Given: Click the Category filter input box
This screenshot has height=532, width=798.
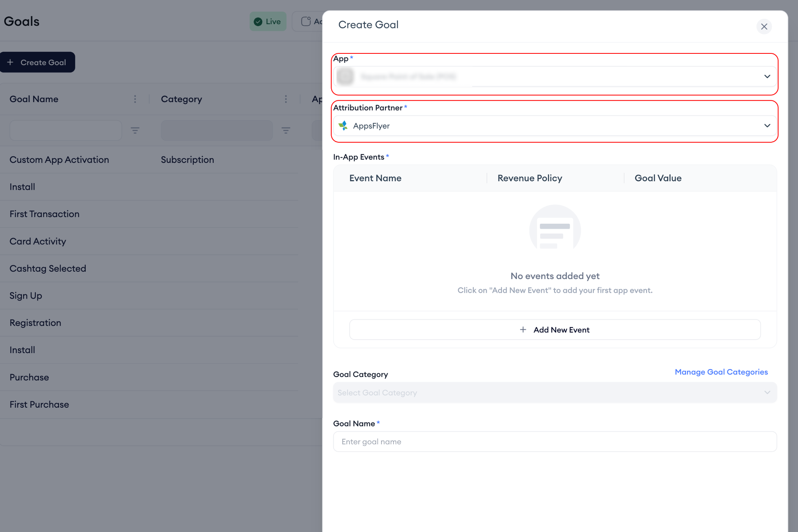Looking at the screenshot, I should tap(217, 130).
